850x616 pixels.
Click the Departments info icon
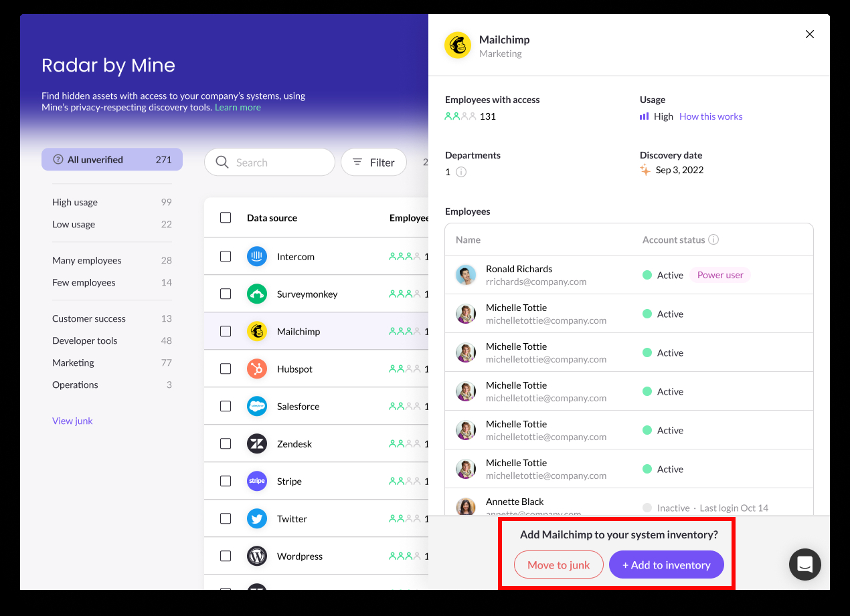[x=460, y=172]
